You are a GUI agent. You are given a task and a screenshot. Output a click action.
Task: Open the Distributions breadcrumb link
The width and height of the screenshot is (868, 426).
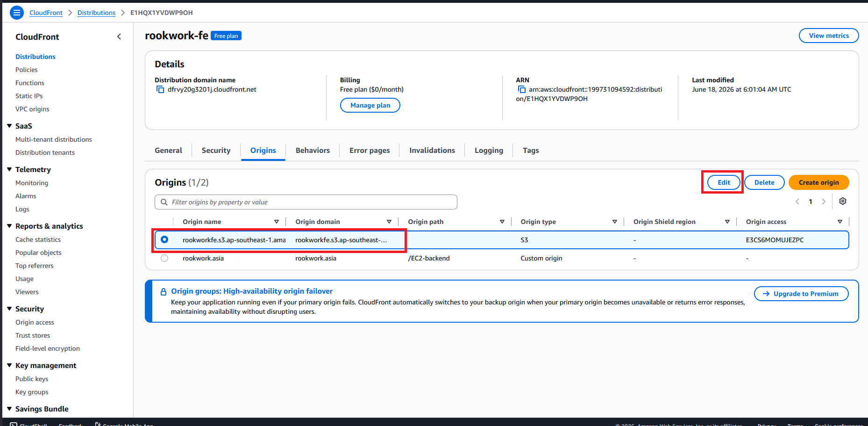(x=96, y=13)
